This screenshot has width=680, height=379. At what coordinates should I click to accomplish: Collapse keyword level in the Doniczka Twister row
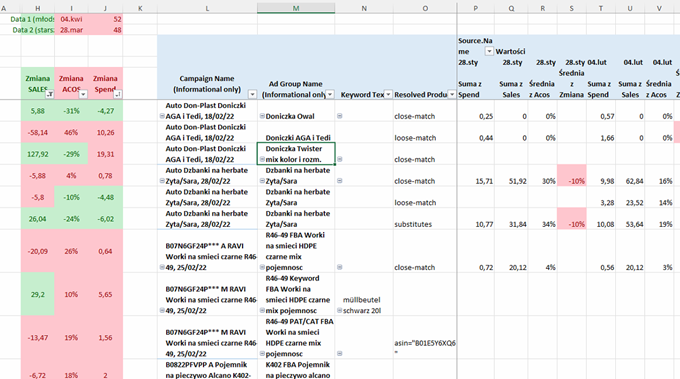pyautogui.click(x=340, y=159)
